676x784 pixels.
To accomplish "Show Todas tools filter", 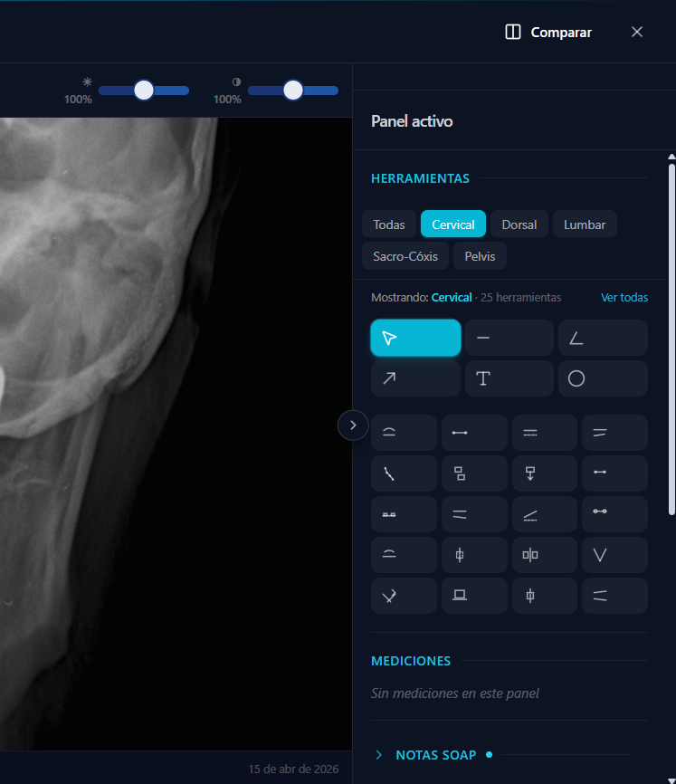I will tap(389, 225).
